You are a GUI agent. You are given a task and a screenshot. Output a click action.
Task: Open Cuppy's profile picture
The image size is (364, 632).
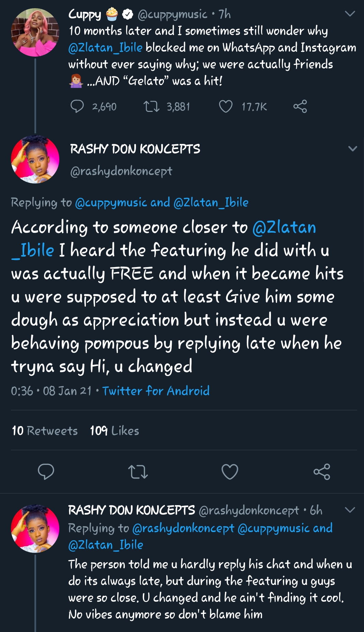[x=35, y=32]
